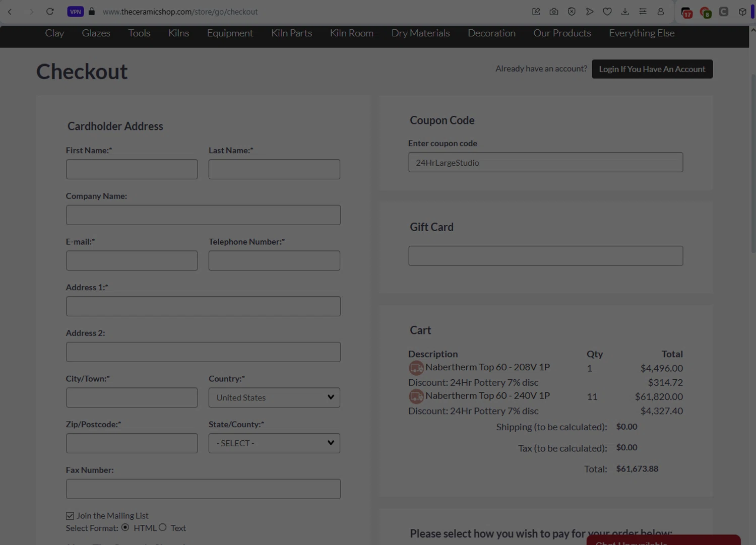Click the Nabertherm 240V product thumbnail
The height and width of the screenshot is (545, 756).
pos(416,396)
